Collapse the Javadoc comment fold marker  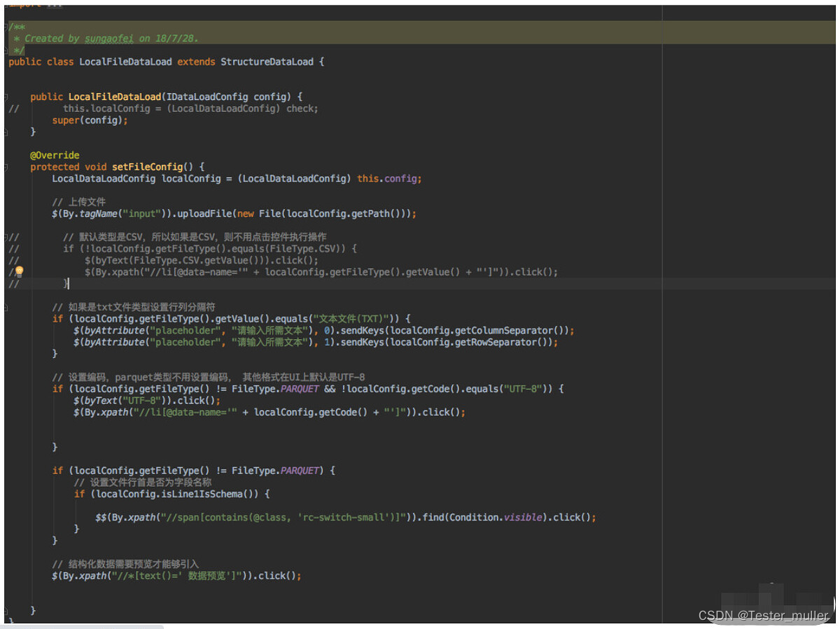coord(6,27)
